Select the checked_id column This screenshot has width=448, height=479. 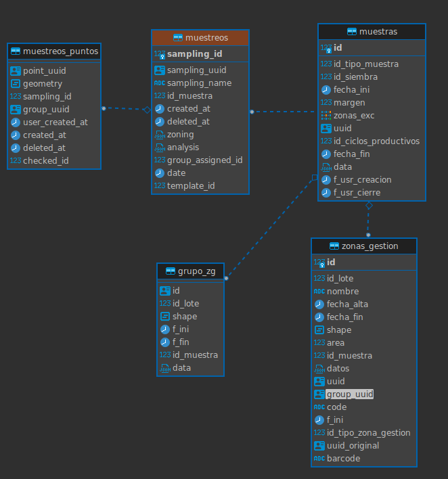tap(46, 161)
